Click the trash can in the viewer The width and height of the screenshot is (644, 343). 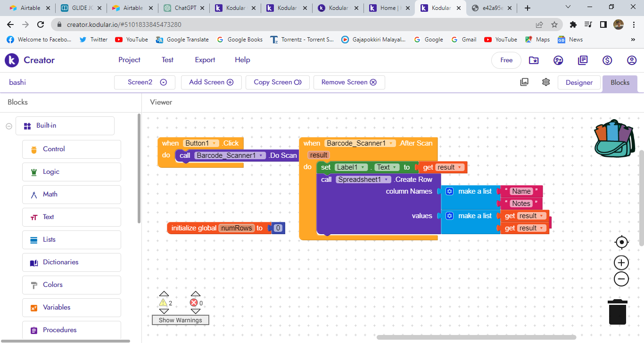click(x=618, y=312)
